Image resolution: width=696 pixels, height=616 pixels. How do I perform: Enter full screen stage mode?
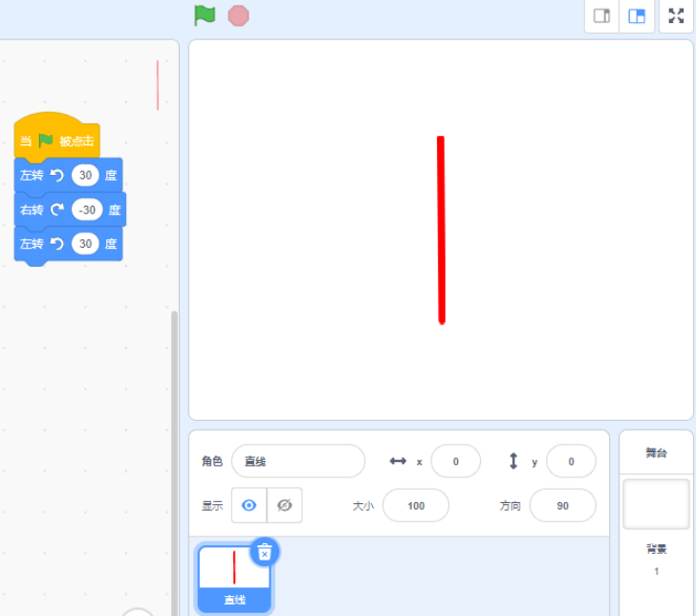676,16
